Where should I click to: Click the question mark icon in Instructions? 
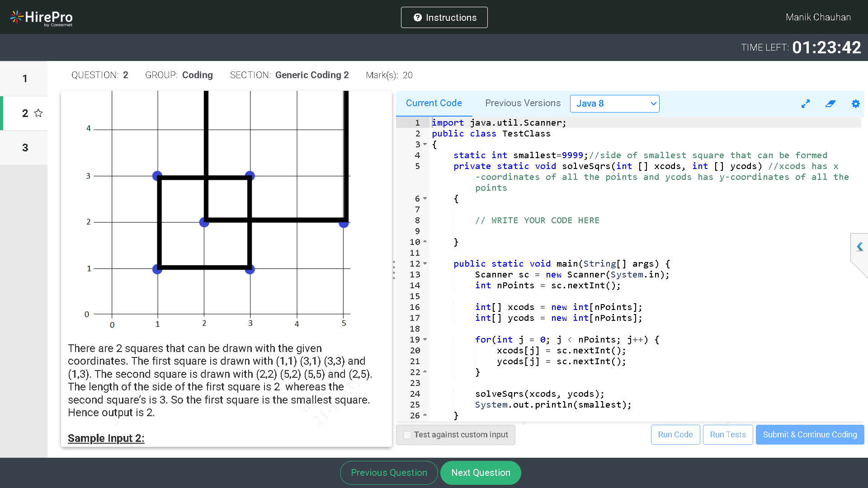click(417, 18)
